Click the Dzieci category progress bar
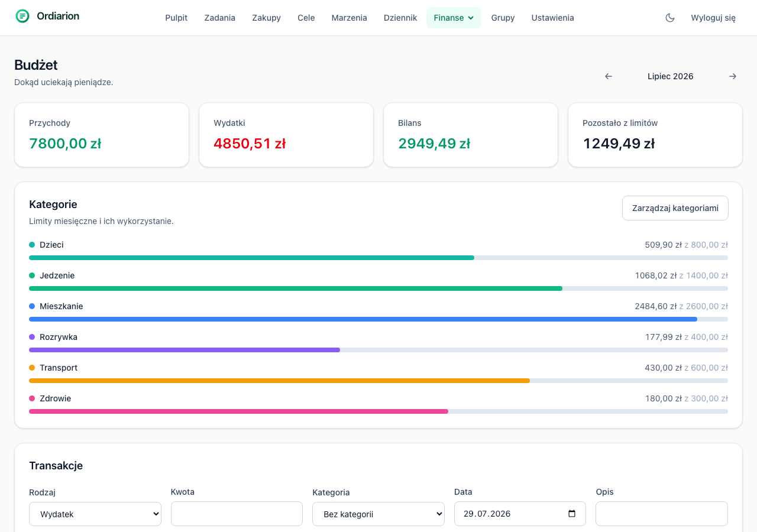Image resolution: width=757 pixels, height=532 pixels. point(378,258)
